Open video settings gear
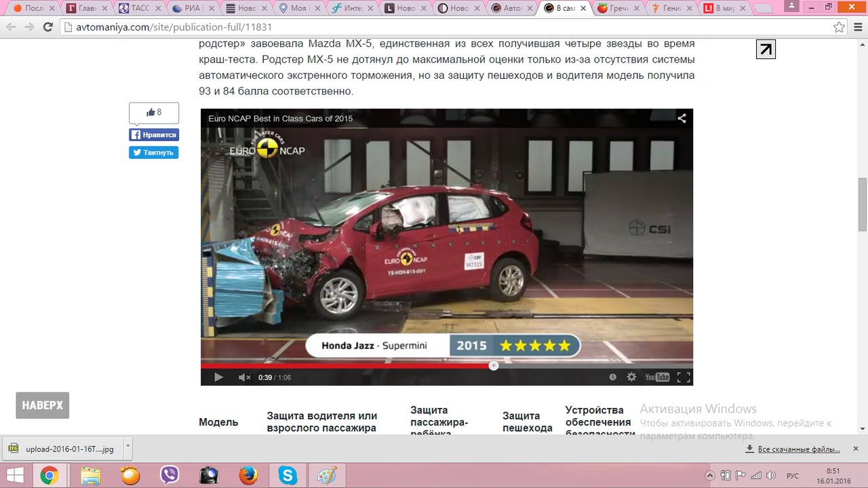This screenshot has height=488, width=868. (x=632, y=377)
